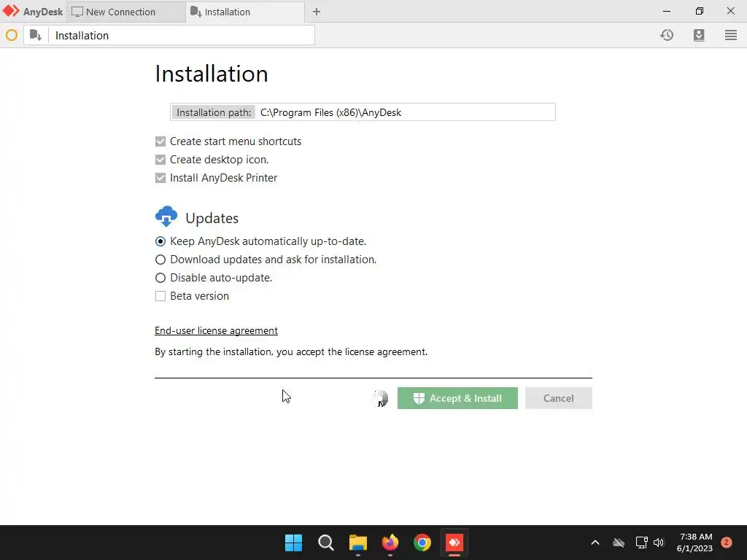Open the End-user license agreement link
Viewport: 747px width, 560px height.
click(216, 330)
